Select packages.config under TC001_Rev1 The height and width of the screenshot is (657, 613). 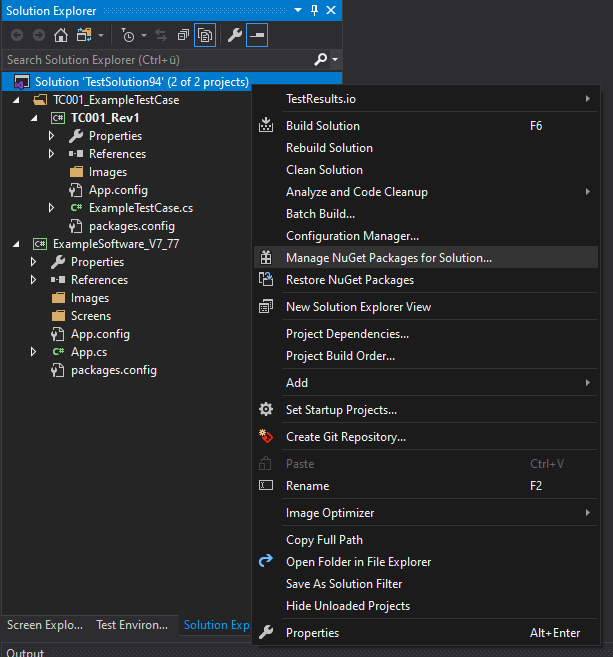click(x=132, y=226)
